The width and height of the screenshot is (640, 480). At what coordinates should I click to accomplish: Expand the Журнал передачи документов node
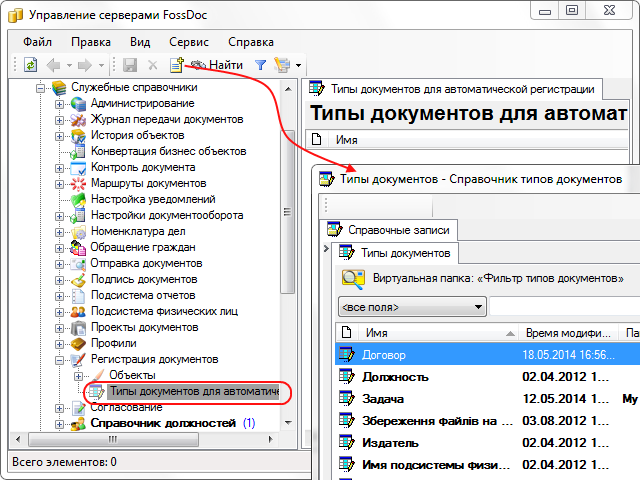pos(60,120)
